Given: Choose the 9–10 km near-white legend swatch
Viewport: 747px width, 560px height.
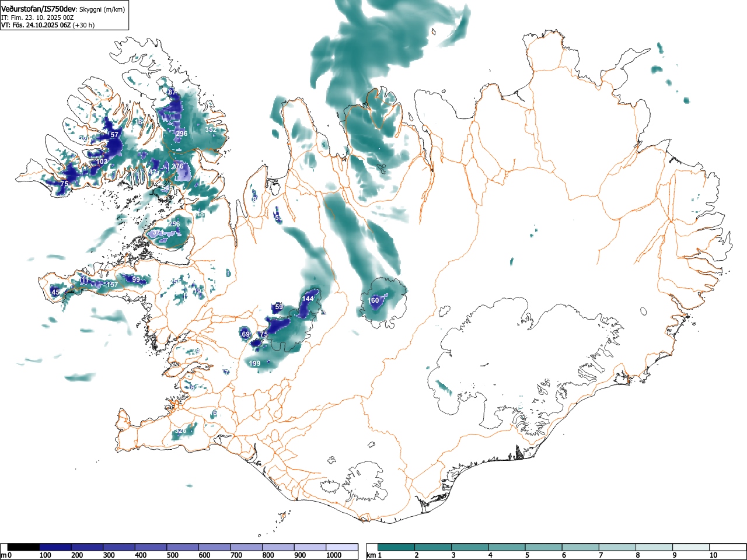Looking at the screenshot, I should pos(690,547).
